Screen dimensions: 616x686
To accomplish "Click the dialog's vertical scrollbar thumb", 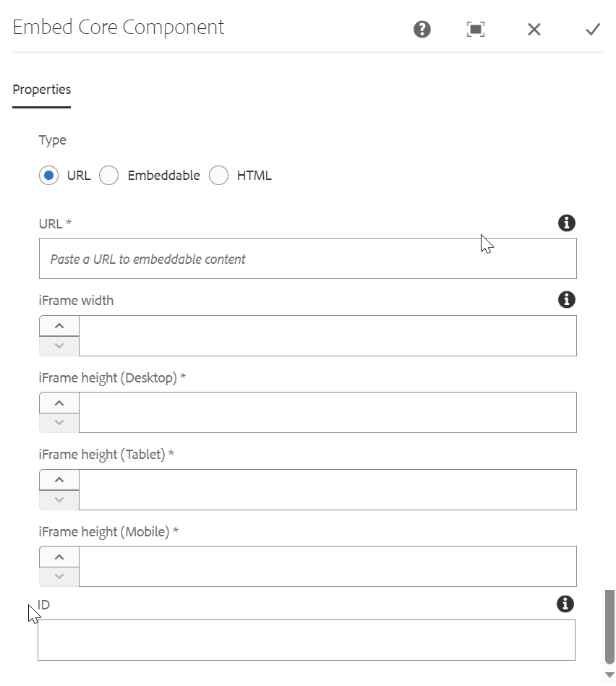I will tap(609, 625).
